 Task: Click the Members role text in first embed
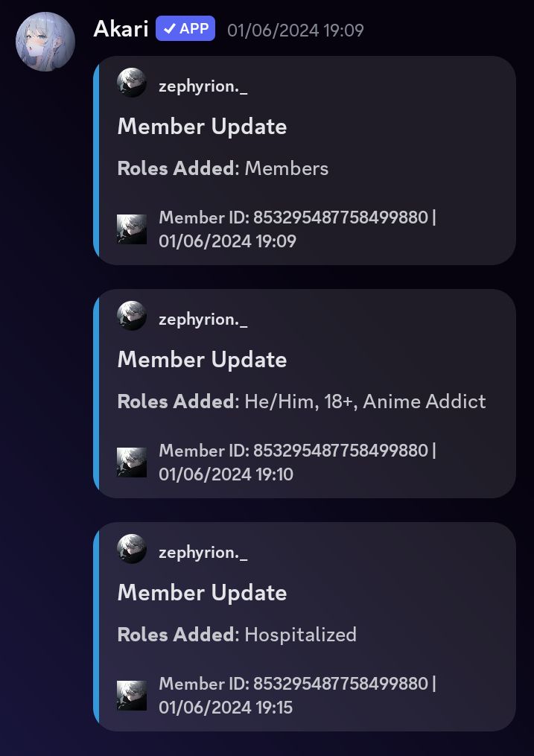pyautogui.click(x=286, y=168)
